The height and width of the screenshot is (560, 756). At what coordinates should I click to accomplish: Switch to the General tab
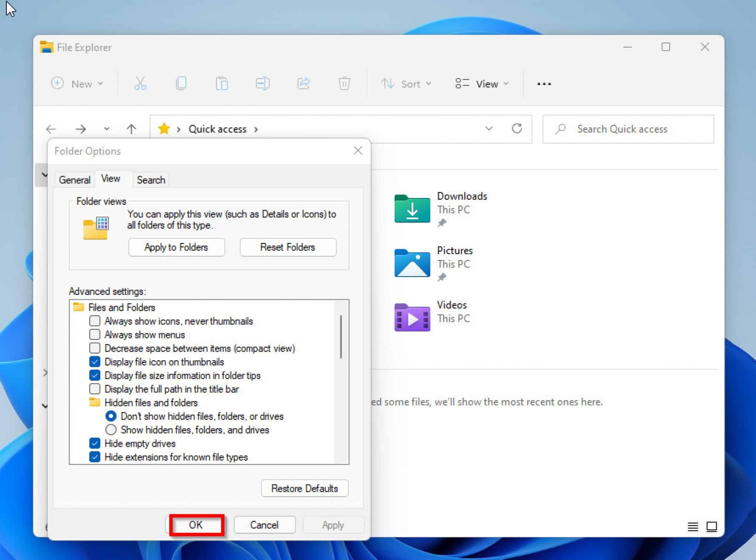[x=75, y=179]
